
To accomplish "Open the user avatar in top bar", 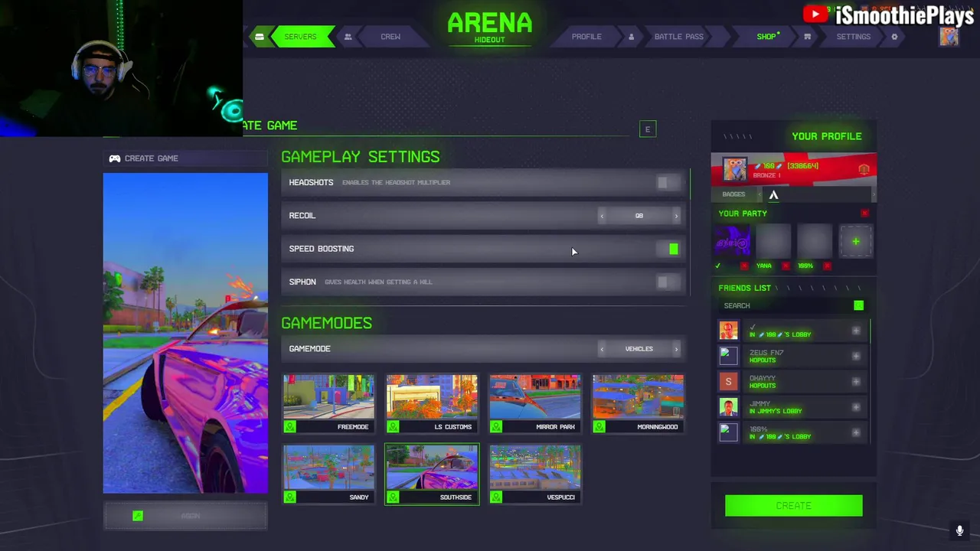I will (949, 37).
